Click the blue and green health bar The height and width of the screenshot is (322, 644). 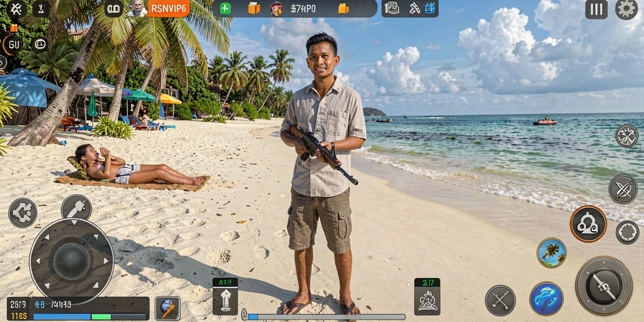(x=90, y=317)
